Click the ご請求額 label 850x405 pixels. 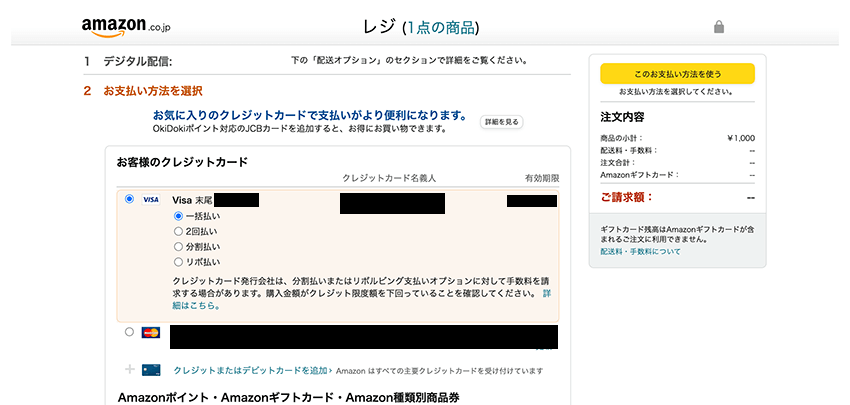[x=627, y=197]
